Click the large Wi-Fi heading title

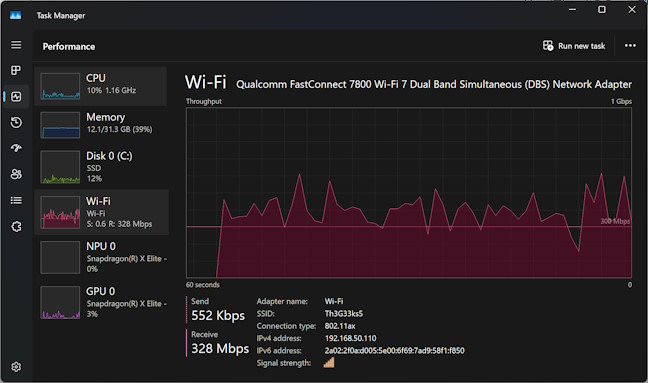[205, 82]
